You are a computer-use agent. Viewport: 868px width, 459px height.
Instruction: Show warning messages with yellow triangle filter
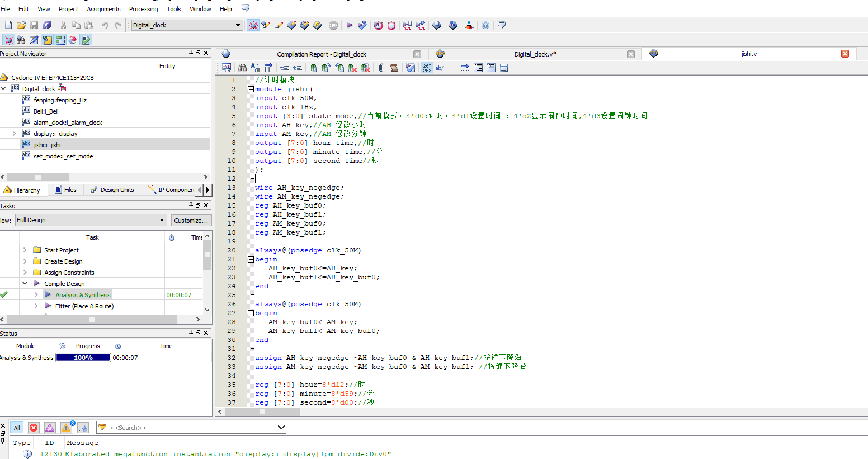[67, 428]
